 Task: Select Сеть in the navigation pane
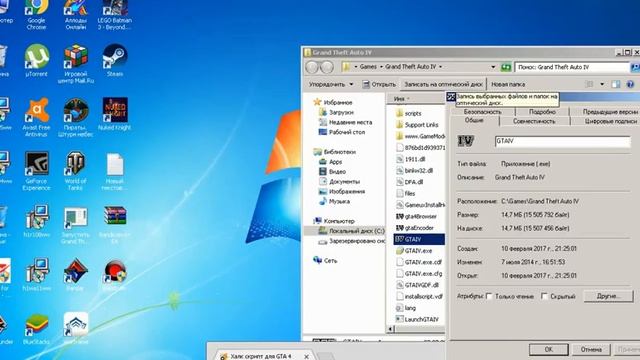(326, 260)
